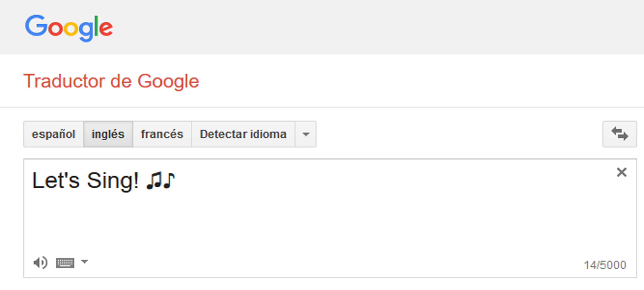Choose francés as source language

pyautogui.click(x=162, y=134)
